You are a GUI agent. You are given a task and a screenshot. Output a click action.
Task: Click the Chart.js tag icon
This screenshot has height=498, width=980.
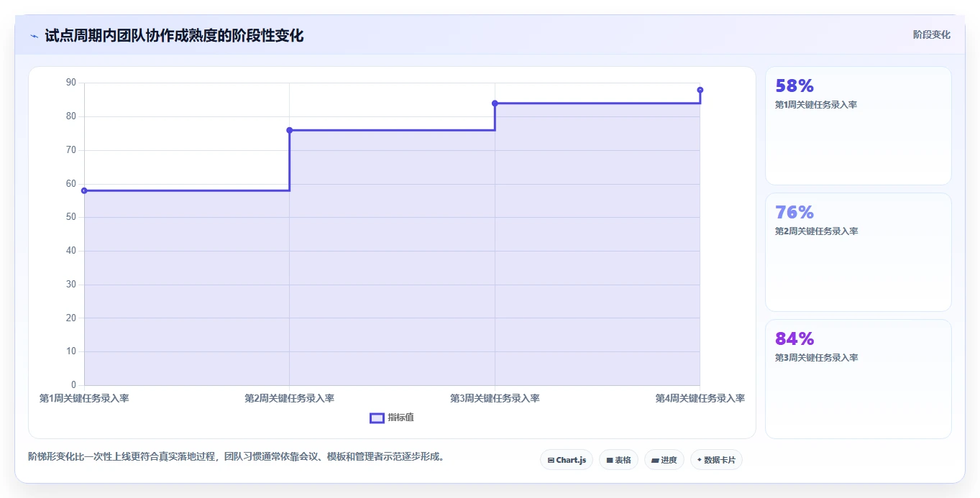pyautogui.click(x=551, y=460)
